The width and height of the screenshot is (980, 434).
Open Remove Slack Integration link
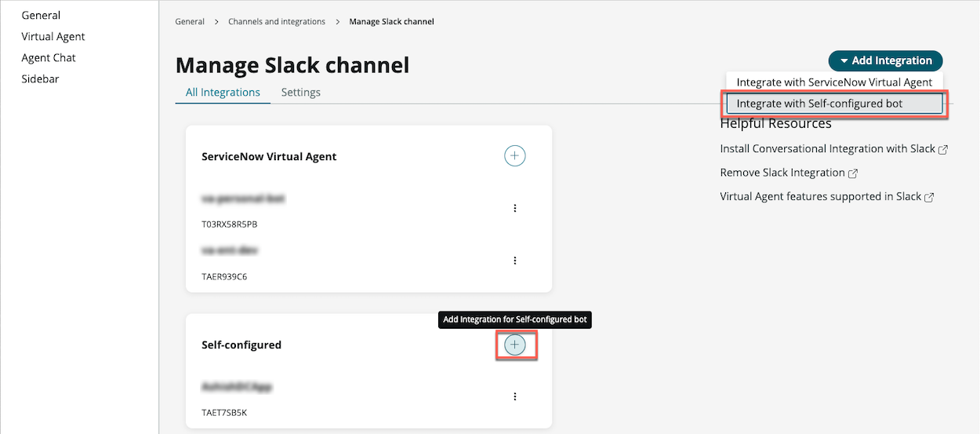[782, 173]
